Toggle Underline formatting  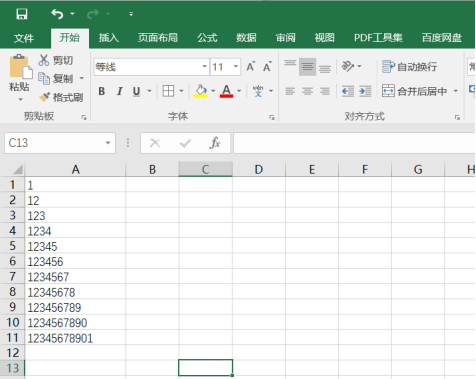(136, 91)
